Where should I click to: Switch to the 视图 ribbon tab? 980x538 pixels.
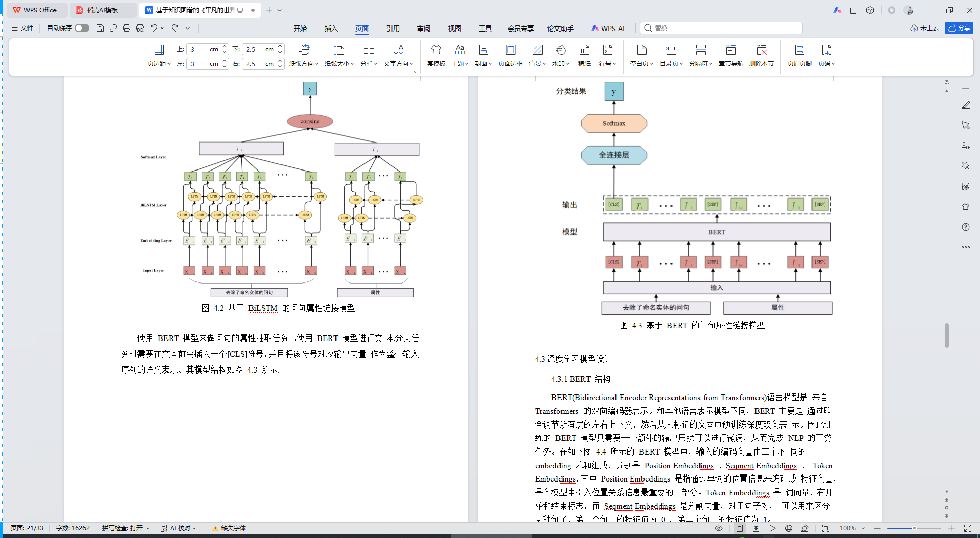pos(454,29)
